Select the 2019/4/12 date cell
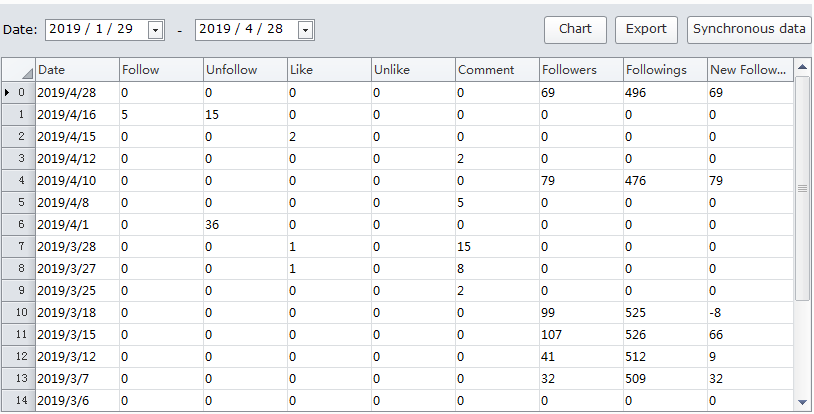This screenshot has width=814, height=414. 77,158
